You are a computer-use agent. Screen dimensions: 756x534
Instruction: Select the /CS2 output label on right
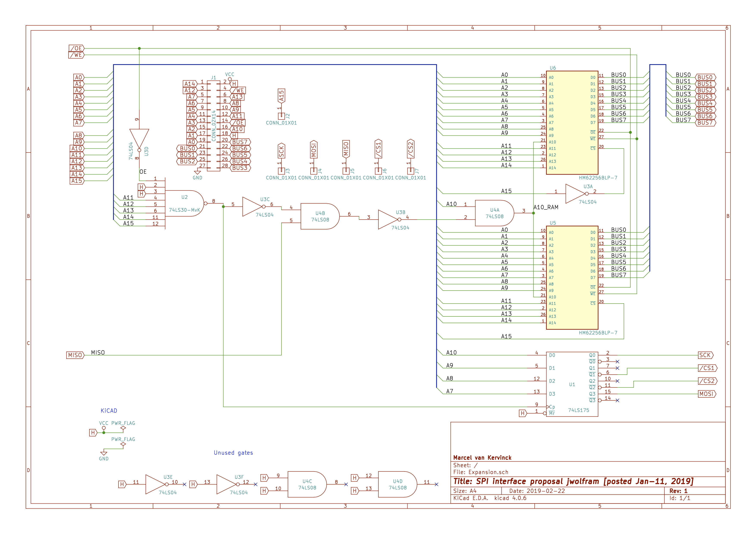coord(708,381)
